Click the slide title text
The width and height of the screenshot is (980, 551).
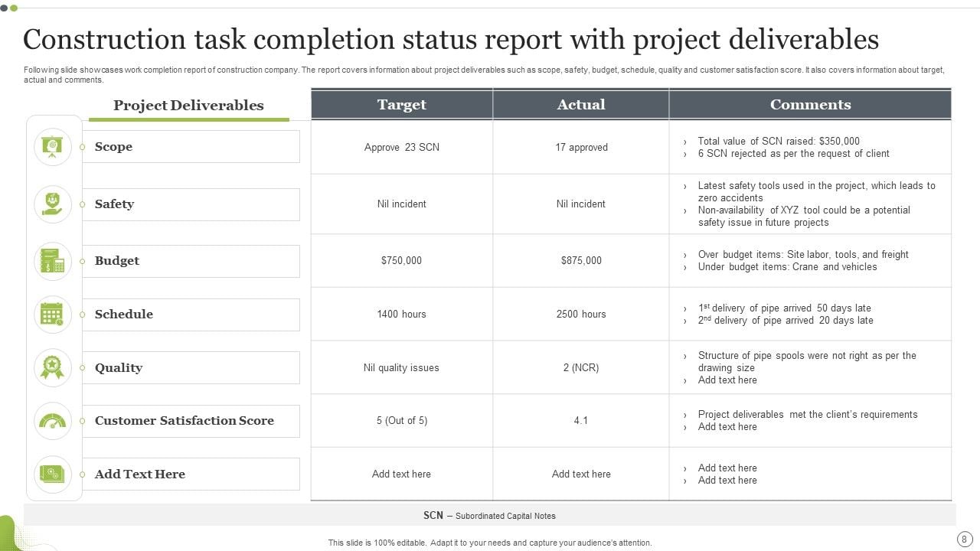tap(451, 39)
